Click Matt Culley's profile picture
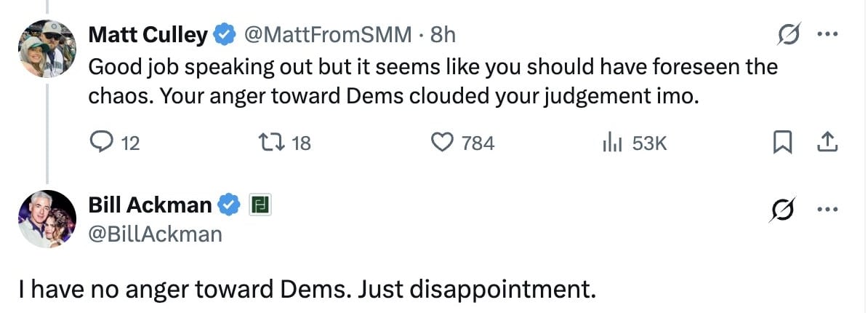The image size is (868, 313). pyautogui.click(x=47, y=48)
